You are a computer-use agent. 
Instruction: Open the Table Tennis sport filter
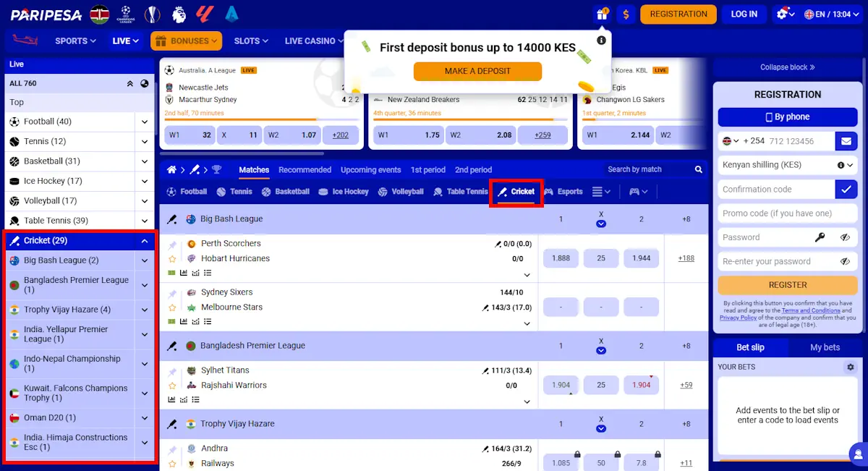460,191
